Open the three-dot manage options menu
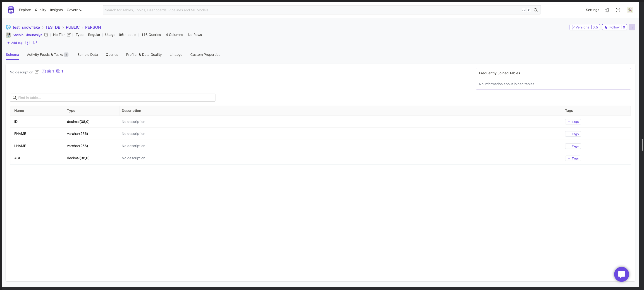The height and width of the screenshot is (290, 644). pos(632,27)
